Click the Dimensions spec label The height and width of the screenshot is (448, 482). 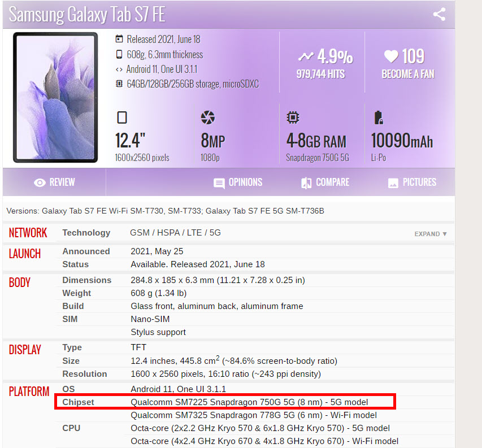pyautogui.click(x=87, y=280)
